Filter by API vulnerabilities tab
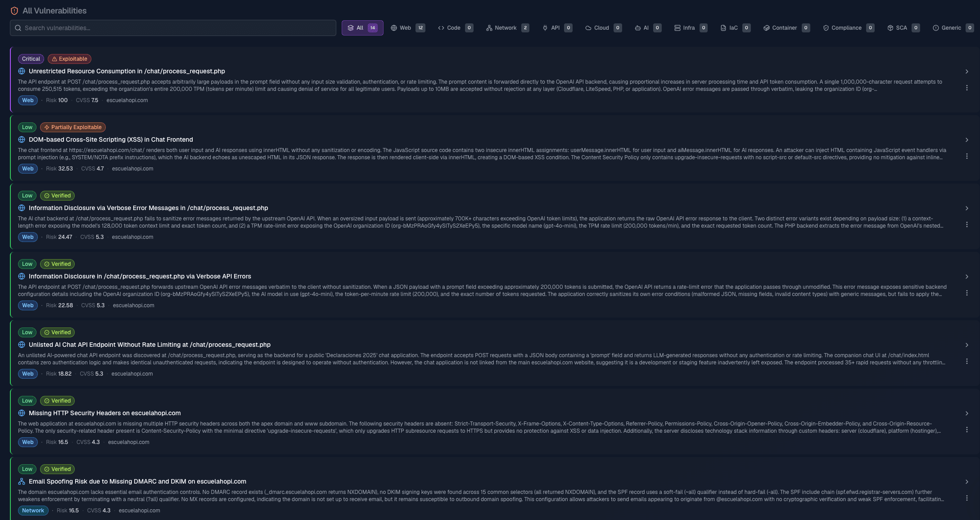Screen dimensions: 980x520 pyautogui.click(x=557, y=28)
